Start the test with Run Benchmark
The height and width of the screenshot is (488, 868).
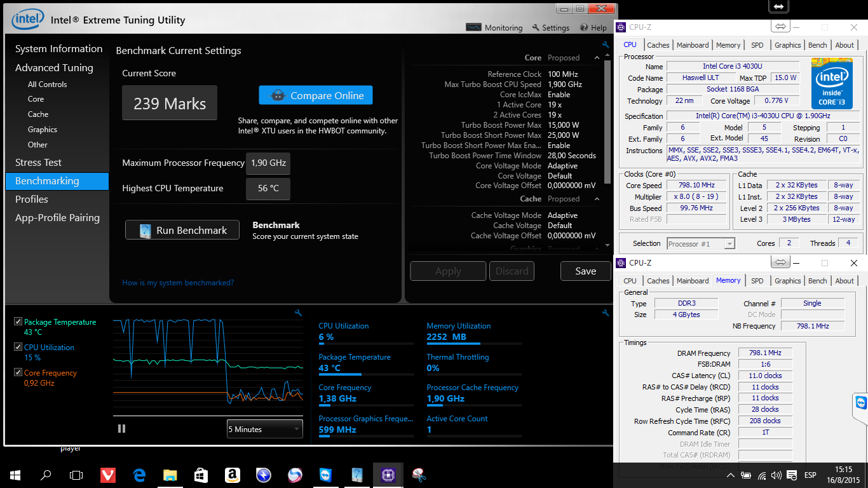pos(182,230)
